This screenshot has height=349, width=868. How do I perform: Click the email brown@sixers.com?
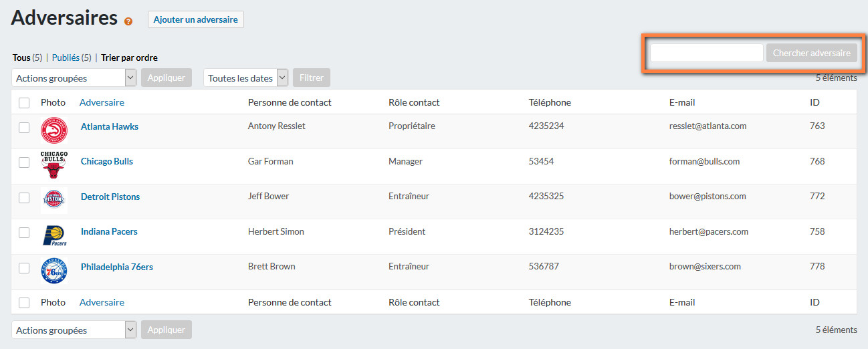click(x=706, y=266)
